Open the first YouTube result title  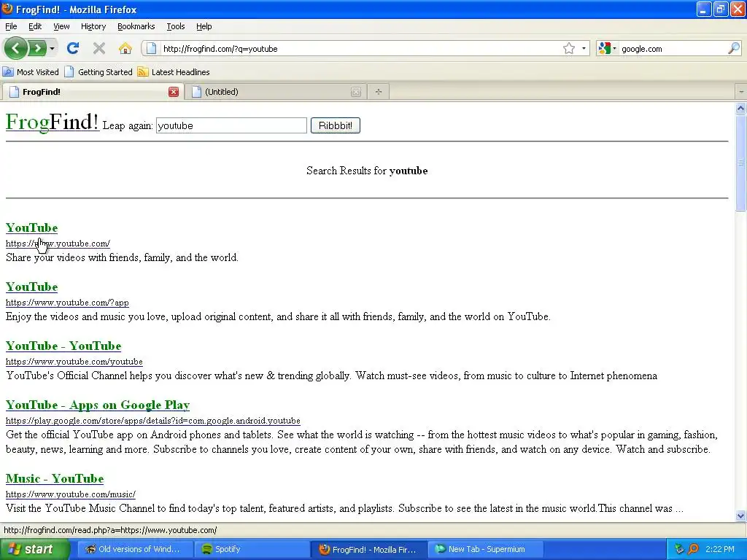(x=31, y=227)
